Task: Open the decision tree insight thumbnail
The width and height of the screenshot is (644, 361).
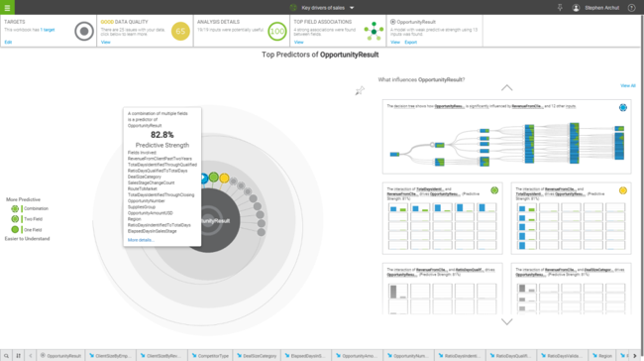Action: [506, 137]
